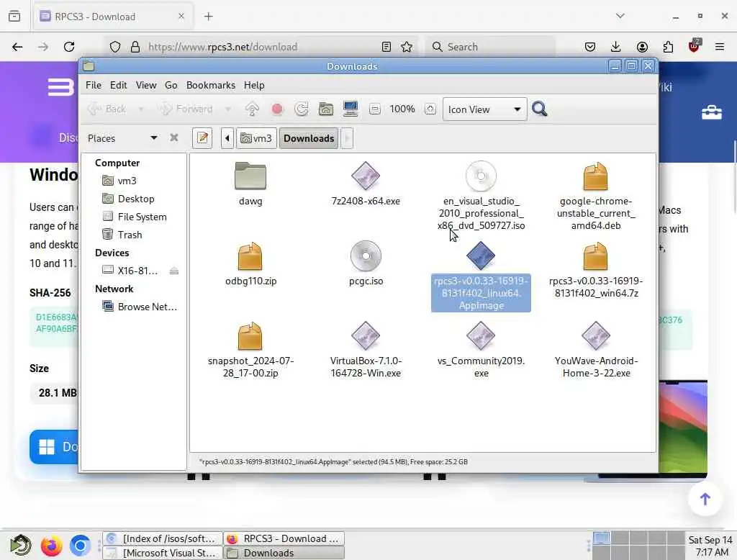The width and height of the screenshot is (737, 560).
Task: Select the VirtualBox-7.1.0 Win.exe installer
Action: click(x=365, y=335)
